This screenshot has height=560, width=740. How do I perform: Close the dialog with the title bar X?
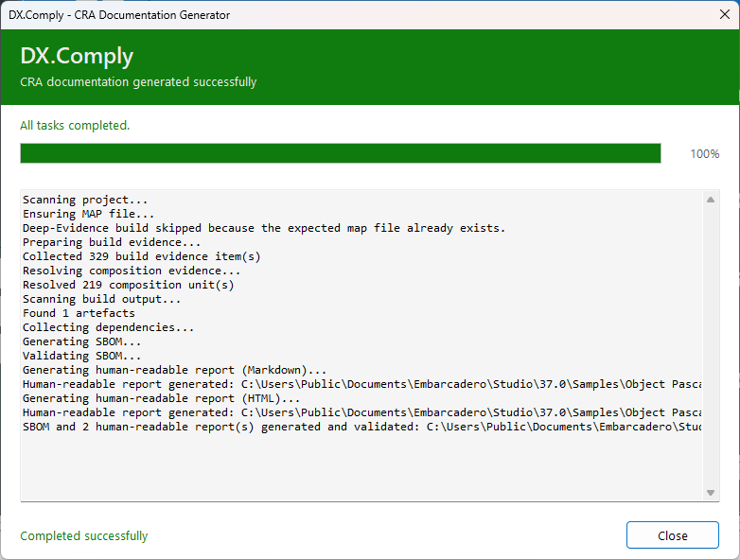[x=725, y=14]
